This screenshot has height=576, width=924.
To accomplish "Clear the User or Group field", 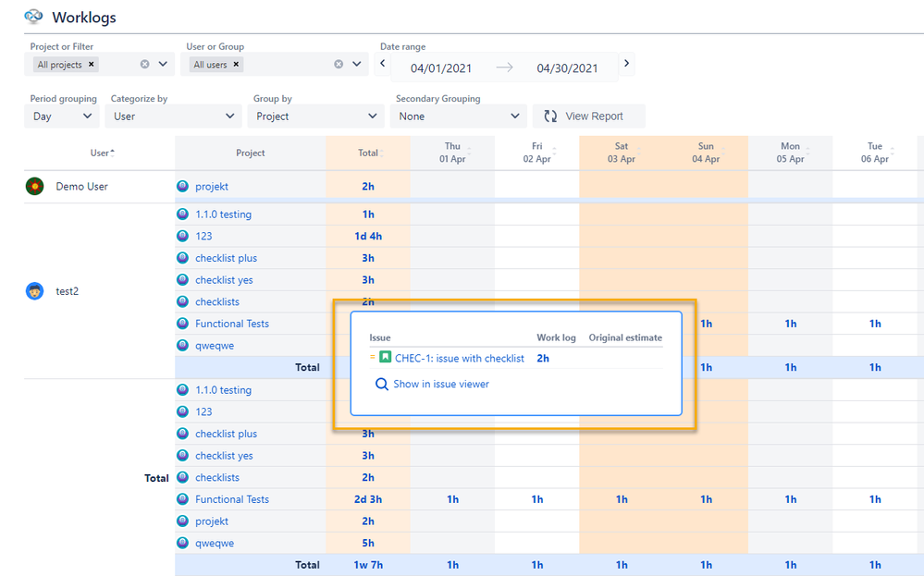I will click(x=339, y=65).
